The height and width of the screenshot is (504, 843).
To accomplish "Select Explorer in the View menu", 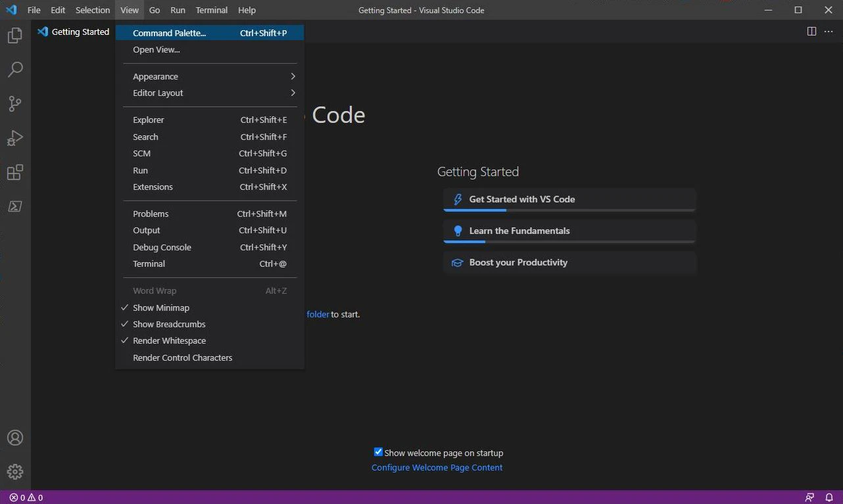I will pyautogui.click(x=210, y=120).
